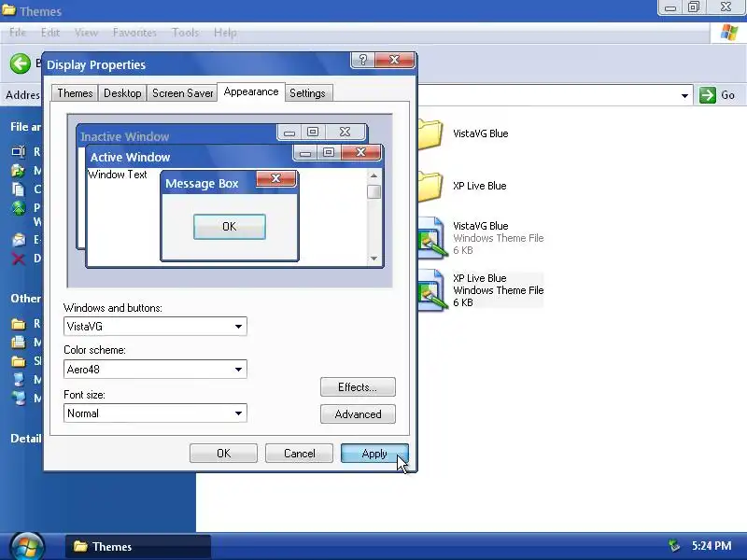Click the 'Windows Theme File' text under XP Live Blue
The image size is (747, 560).
(499, 290)
